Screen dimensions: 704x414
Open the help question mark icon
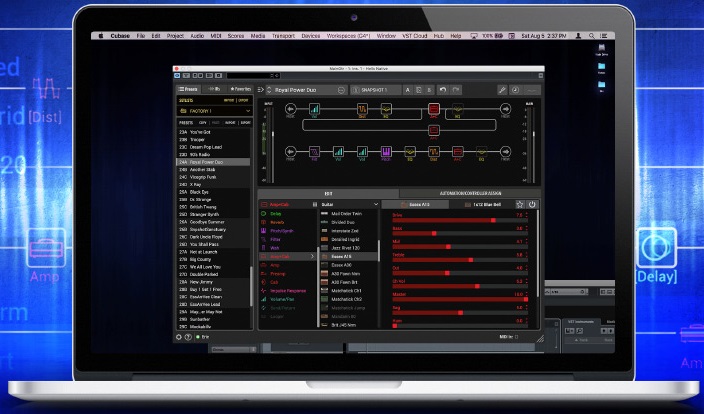[x=188, y=337]
